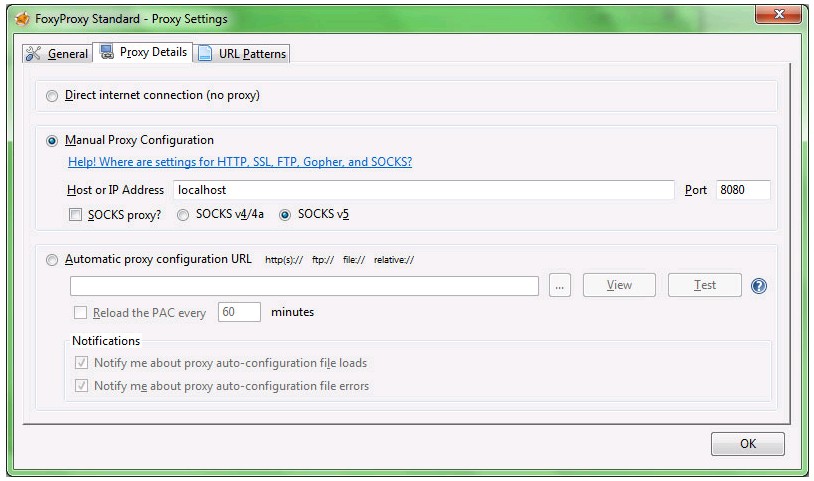Switch to the General tab

tap(57, 53)
